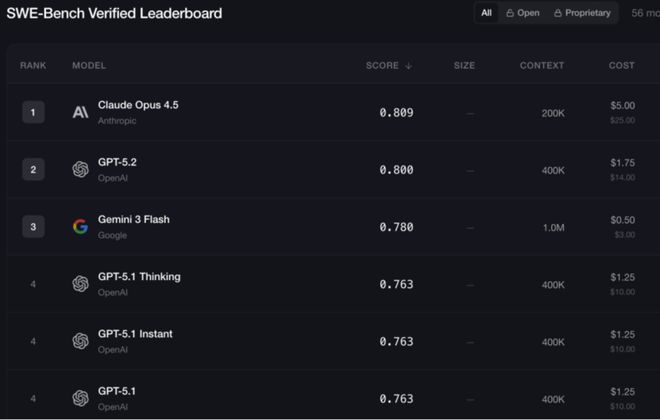Screen dimensions: 660x420
Task: Click the Google logo beside Gemini 3 Flash
Action: (81, 227)
